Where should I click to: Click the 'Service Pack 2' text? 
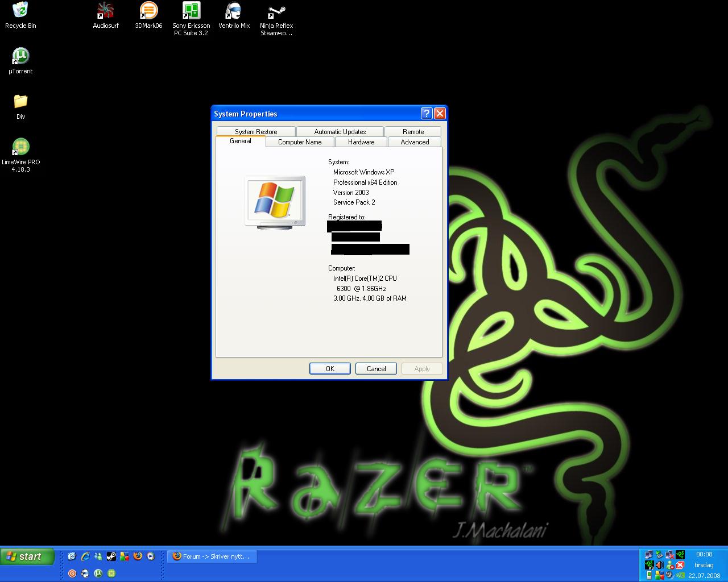click(354, 202)
